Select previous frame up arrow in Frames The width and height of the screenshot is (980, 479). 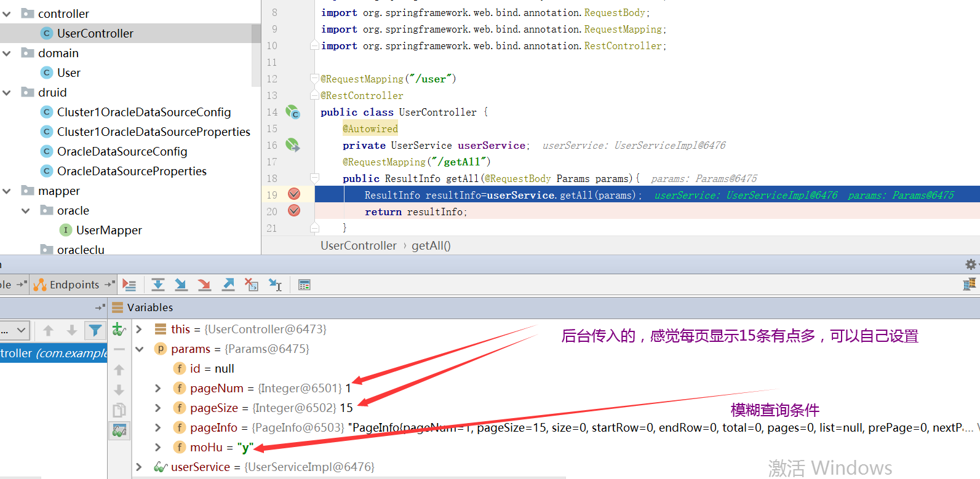click(48, 330)
